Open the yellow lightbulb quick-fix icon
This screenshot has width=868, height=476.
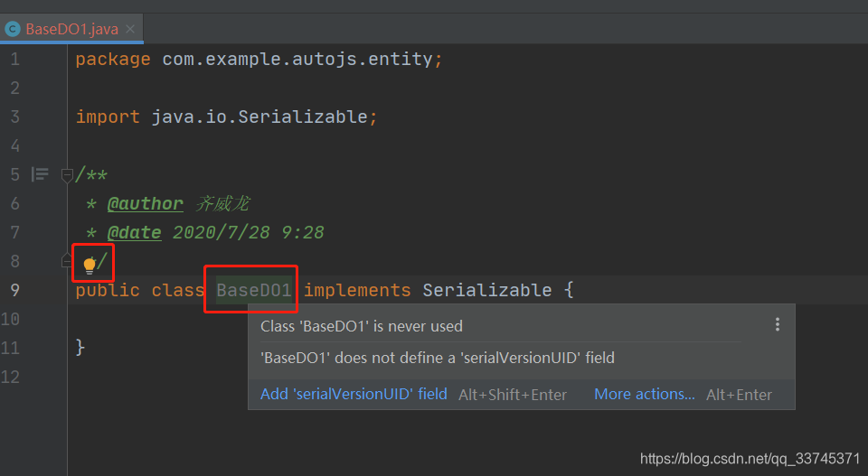pyautogui.click(x=90, y=265)
